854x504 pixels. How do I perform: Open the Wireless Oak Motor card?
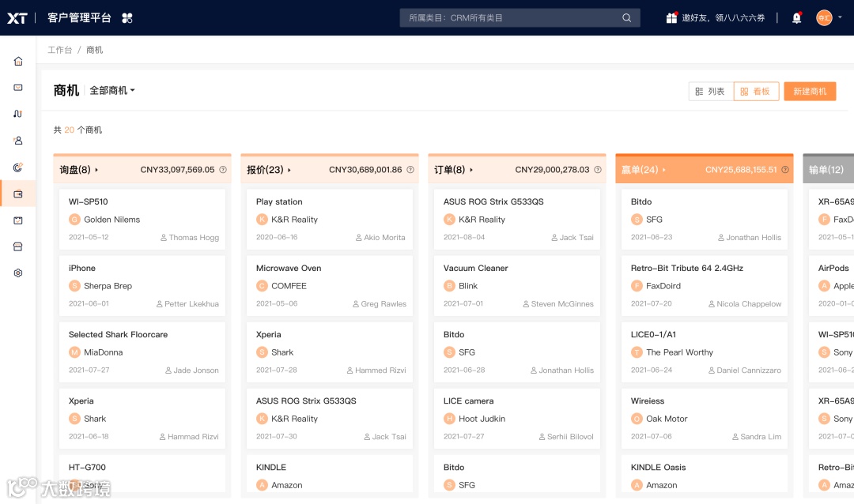pyautogui.click(x=705, y=419)
